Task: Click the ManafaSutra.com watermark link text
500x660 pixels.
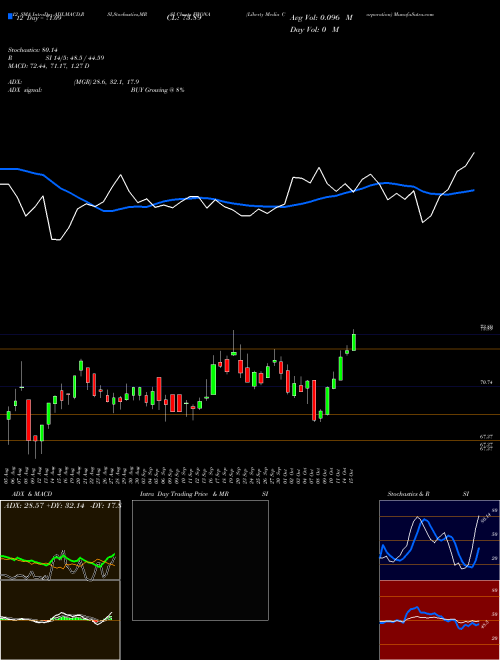Action: tap(416, 14)
